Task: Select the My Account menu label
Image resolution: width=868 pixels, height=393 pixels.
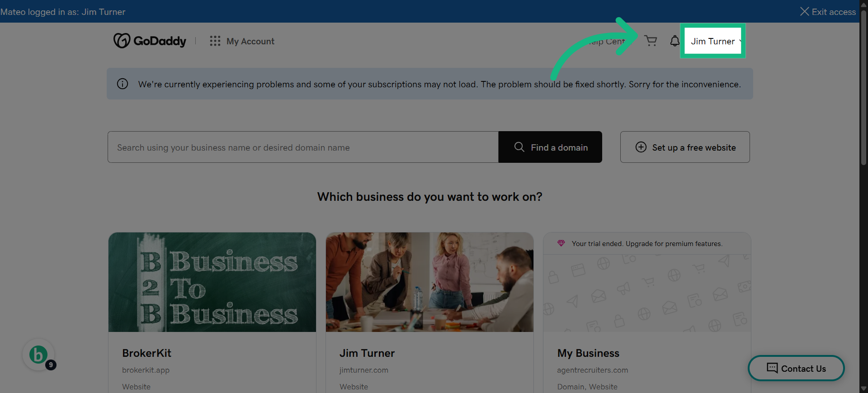Action: [250, 41]
